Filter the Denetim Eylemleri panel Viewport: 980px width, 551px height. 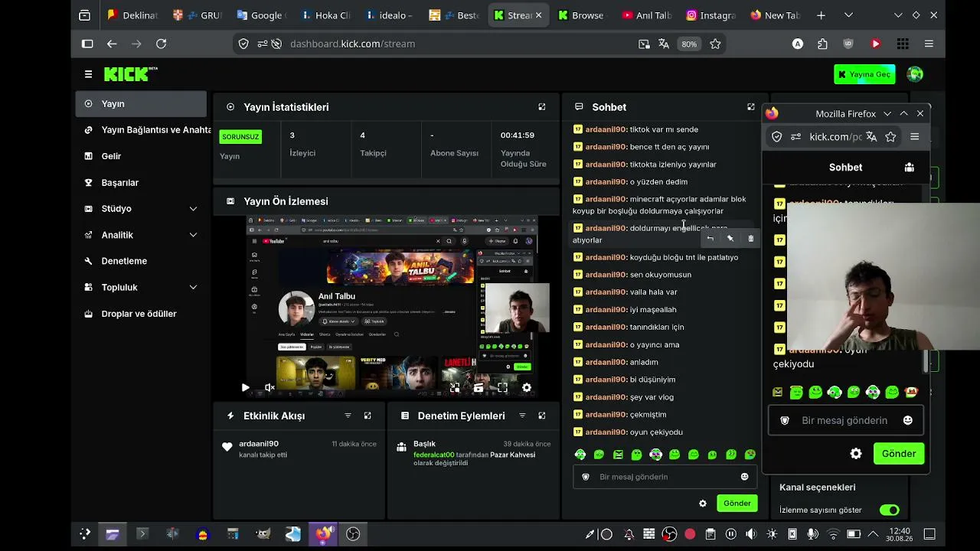522,416
